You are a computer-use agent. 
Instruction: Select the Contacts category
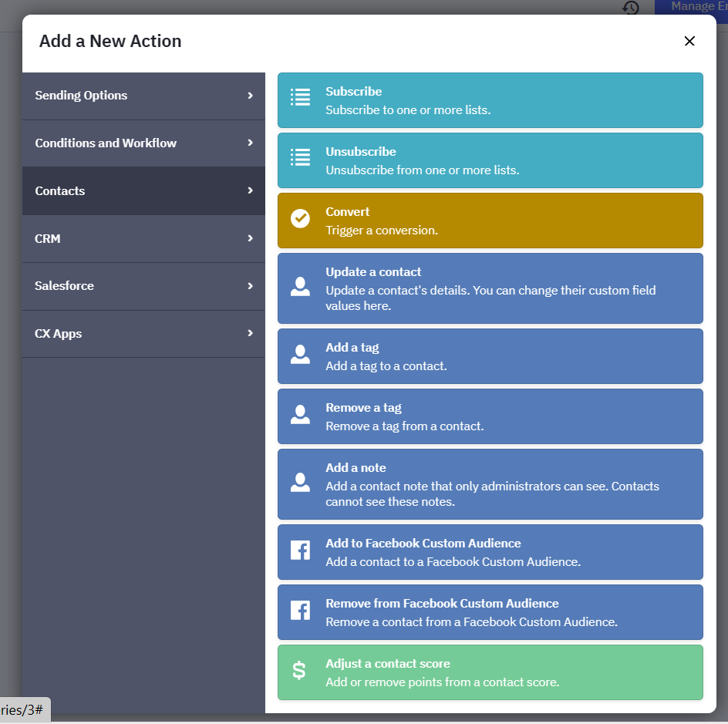coord(143,190)
